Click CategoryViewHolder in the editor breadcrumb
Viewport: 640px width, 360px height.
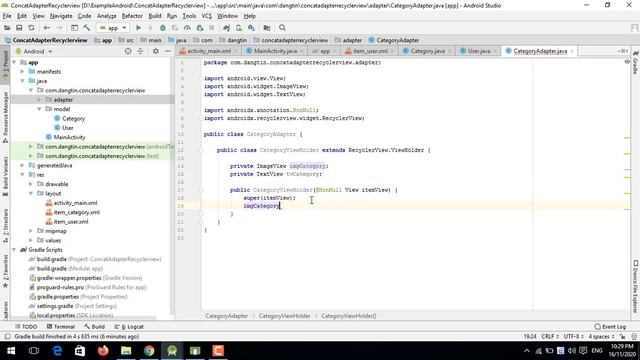[x=284, y=316]
